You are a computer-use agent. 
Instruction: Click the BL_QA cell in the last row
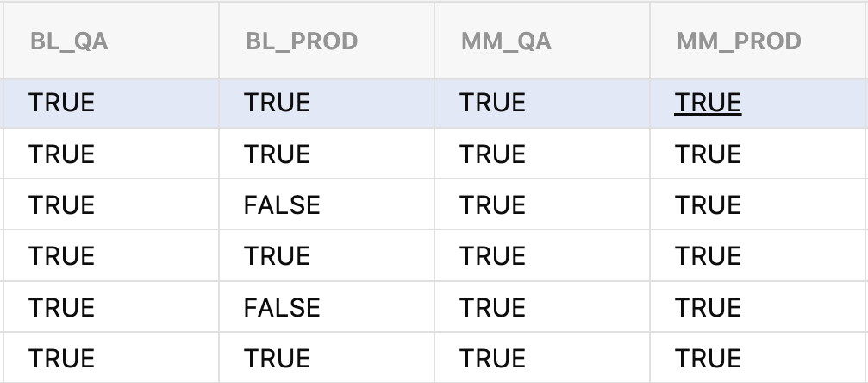click(x=61, y=358)
